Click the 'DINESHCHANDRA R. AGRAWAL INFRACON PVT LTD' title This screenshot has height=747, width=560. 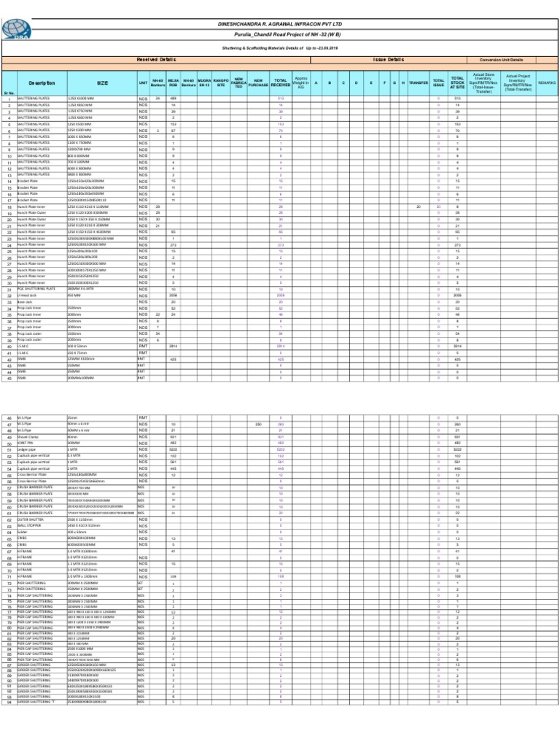pos(280,24)
